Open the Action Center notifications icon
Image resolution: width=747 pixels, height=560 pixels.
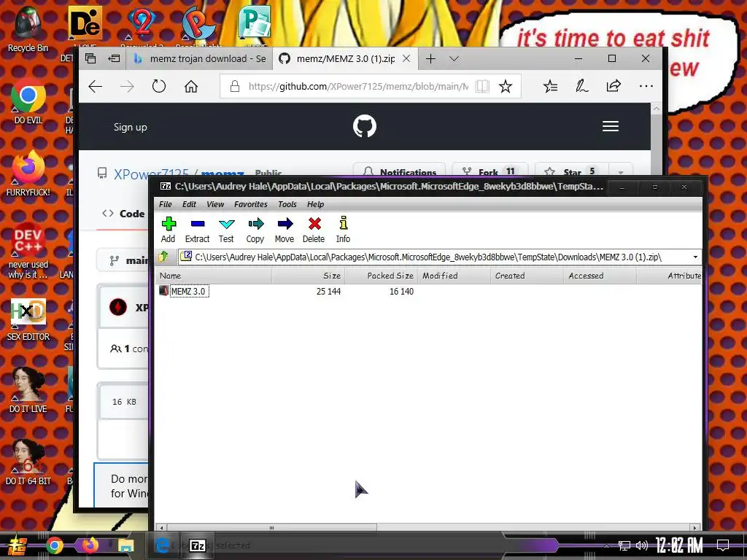pyautogui.click(x=723, y=545)
